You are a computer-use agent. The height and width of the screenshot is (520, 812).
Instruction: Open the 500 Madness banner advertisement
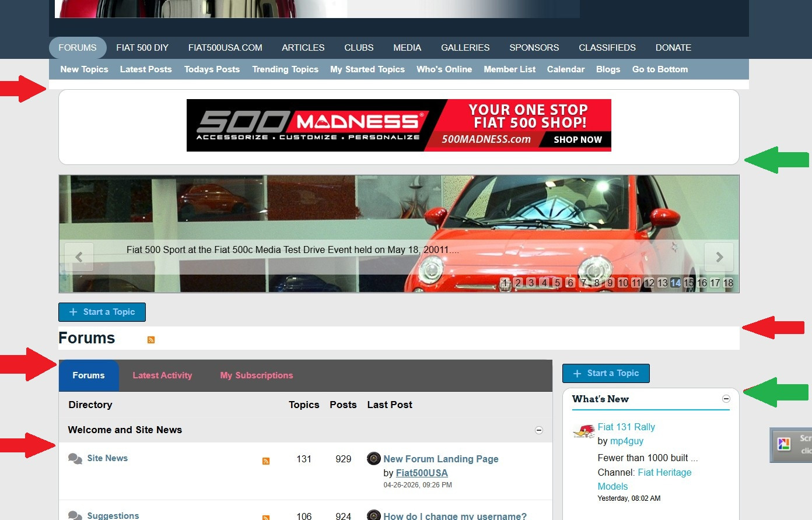(x=399, y=125)
